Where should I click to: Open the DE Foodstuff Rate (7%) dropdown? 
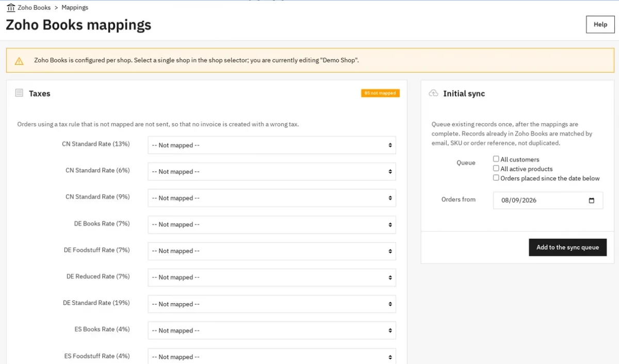272,251
